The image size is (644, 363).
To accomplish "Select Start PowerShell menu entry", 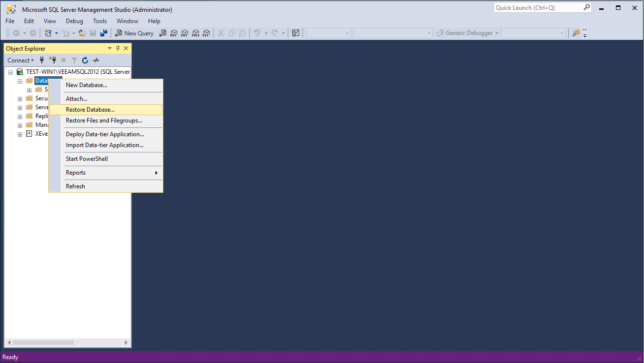I will click(x=106, y=159).
